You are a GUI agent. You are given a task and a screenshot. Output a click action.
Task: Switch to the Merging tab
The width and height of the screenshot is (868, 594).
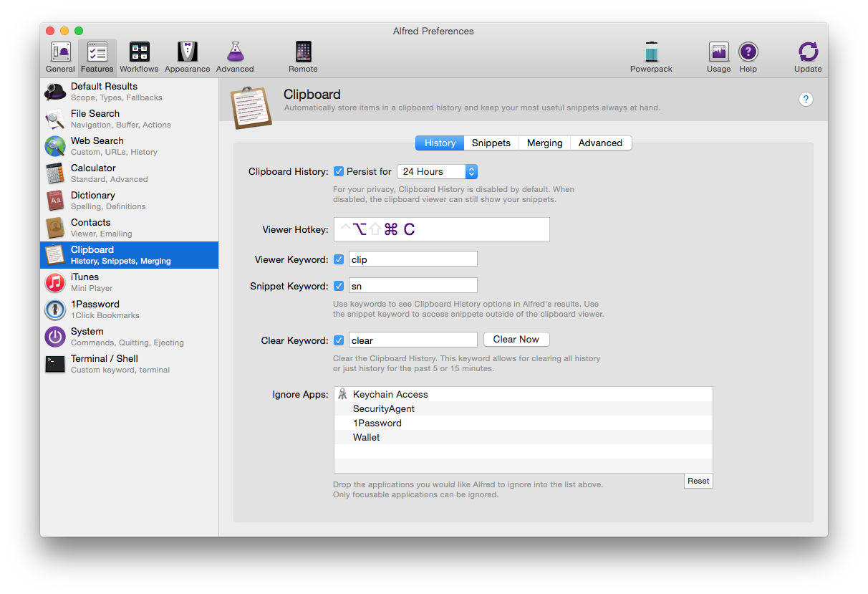[544, 143]
